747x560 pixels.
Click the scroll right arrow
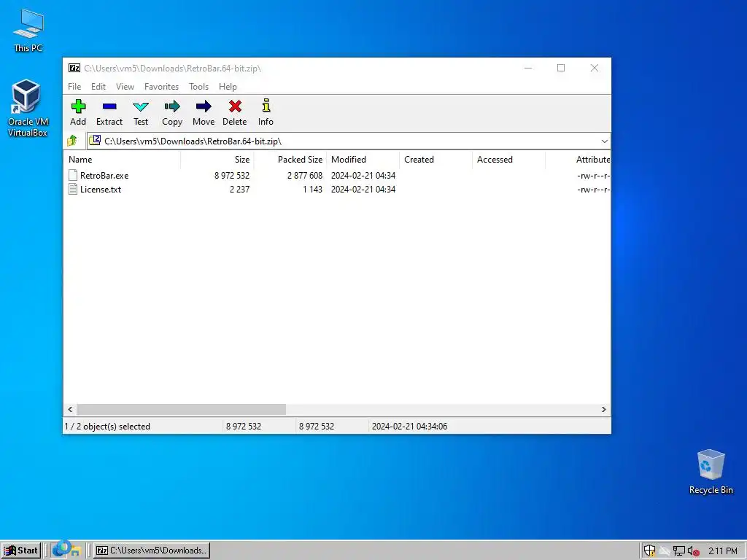(603, 410)
